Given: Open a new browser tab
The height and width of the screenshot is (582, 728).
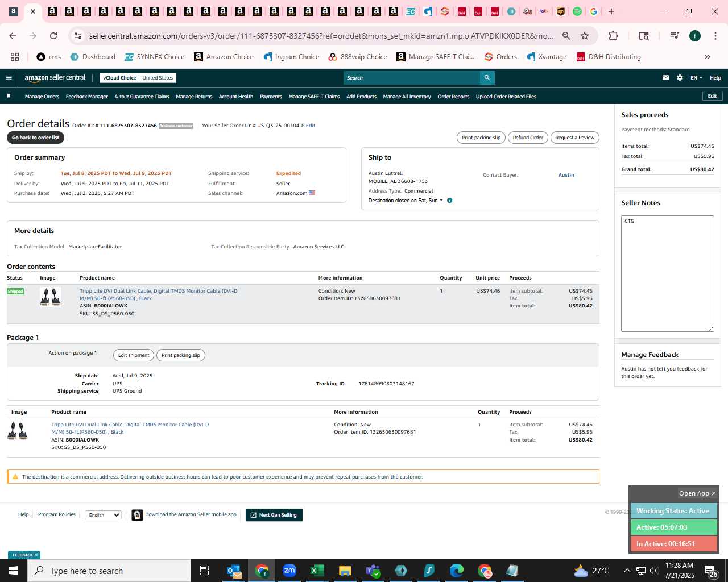Looking at the screenshot, I should [611, 11].
